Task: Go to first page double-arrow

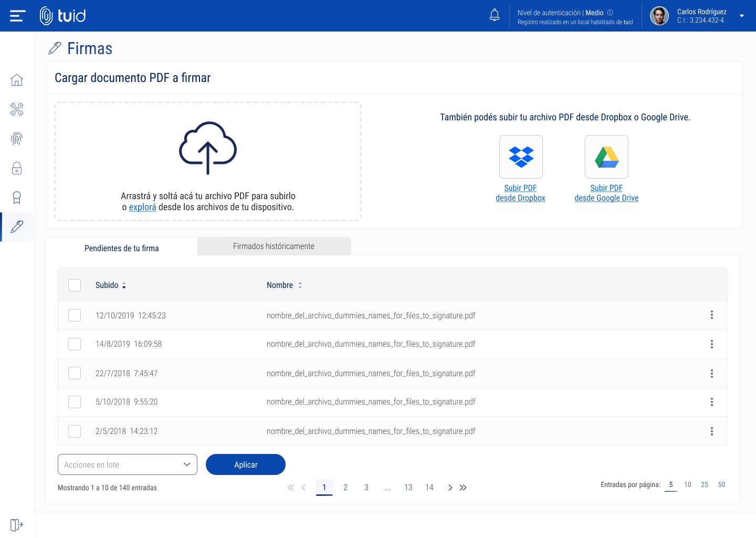Action: (291, 488)
